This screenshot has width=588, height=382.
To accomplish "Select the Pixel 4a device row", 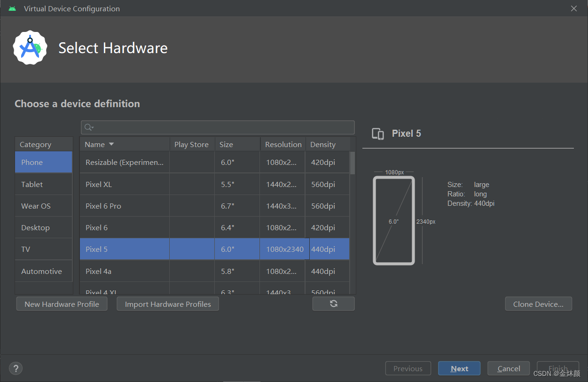I will click(x=215, y=271).
